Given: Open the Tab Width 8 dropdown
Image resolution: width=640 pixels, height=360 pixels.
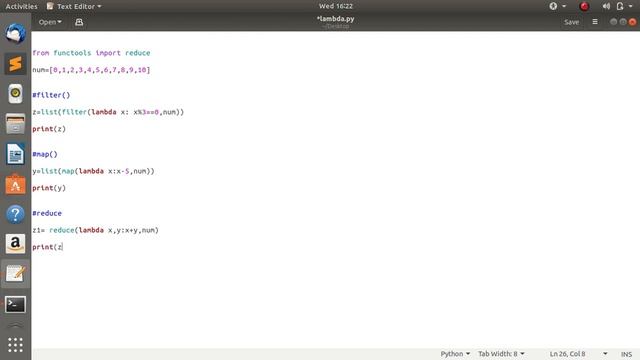Looking at the screenshot, I should pos(501,354).
